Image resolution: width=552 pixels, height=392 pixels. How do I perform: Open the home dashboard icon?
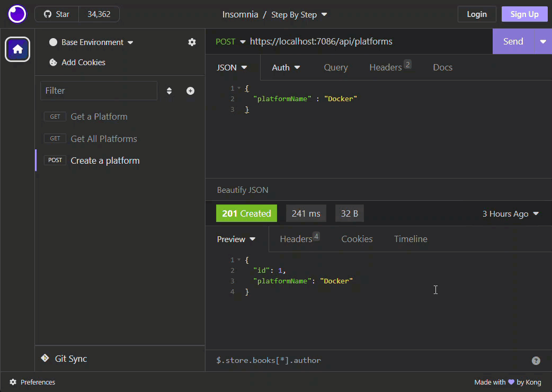[17, 49]
